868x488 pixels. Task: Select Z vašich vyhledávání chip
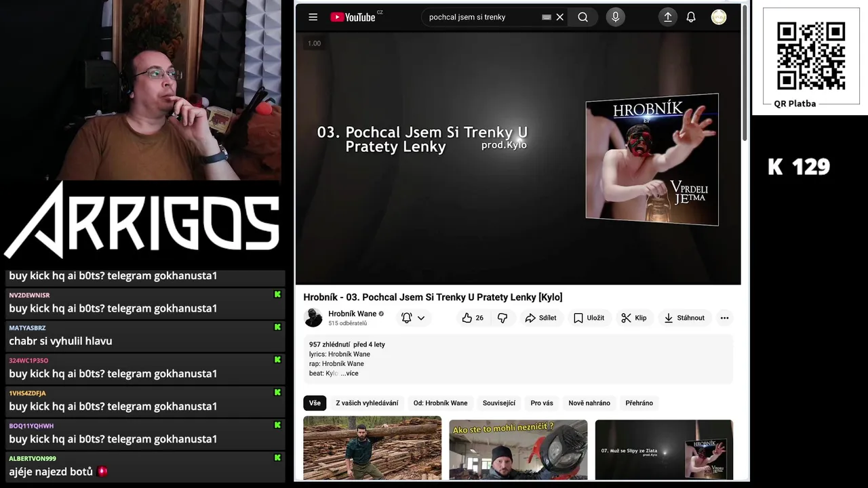pyautogui.click(x=367, y=403)
